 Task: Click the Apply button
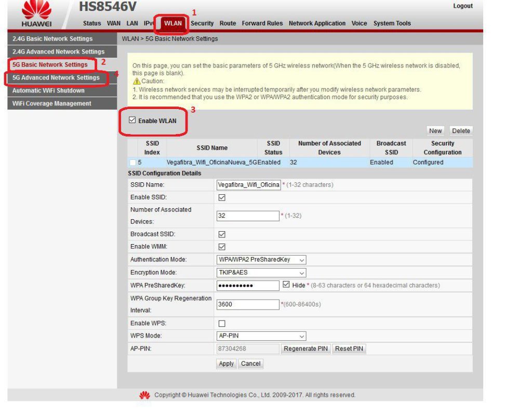pyautogui.click(x=227, y=364)
